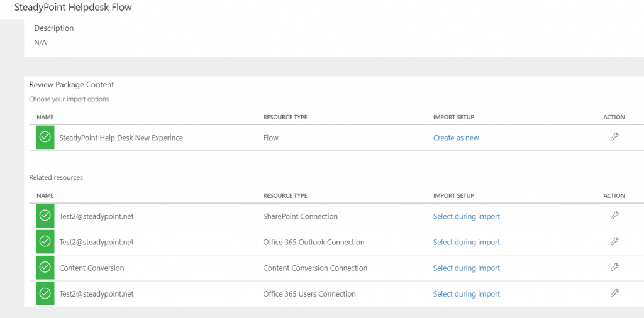The width and height of the screenshot is (644, 318).
Task: Open 'Create as new' import setup link
Action: click(456, 138)
